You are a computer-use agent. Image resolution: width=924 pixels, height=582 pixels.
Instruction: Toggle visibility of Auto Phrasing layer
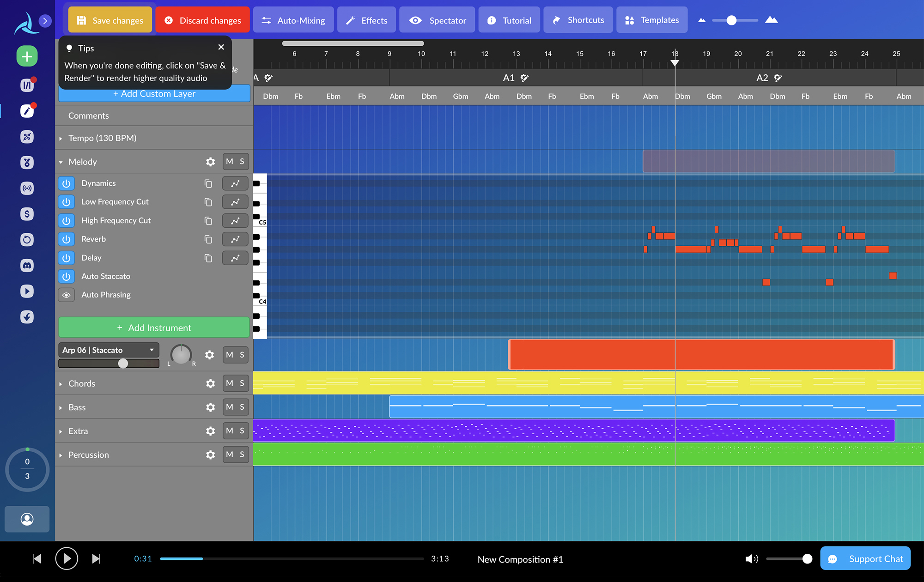67,294
